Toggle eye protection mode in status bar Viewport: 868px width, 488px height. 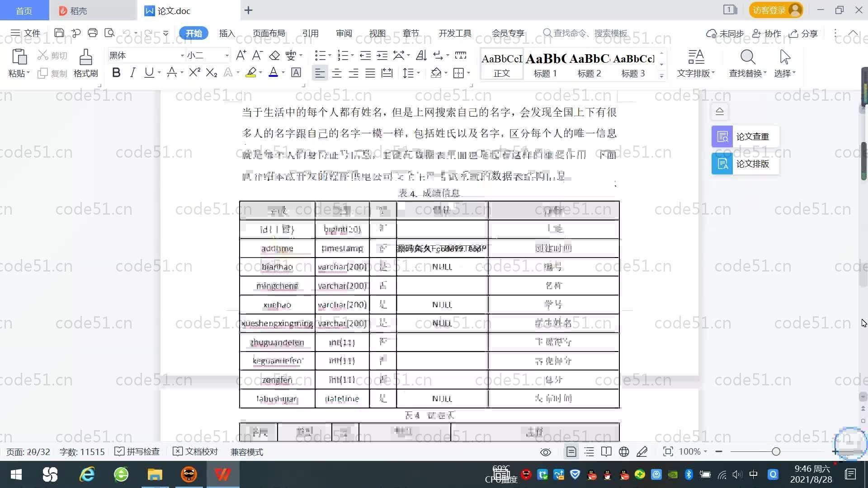(x=546, y=452)
